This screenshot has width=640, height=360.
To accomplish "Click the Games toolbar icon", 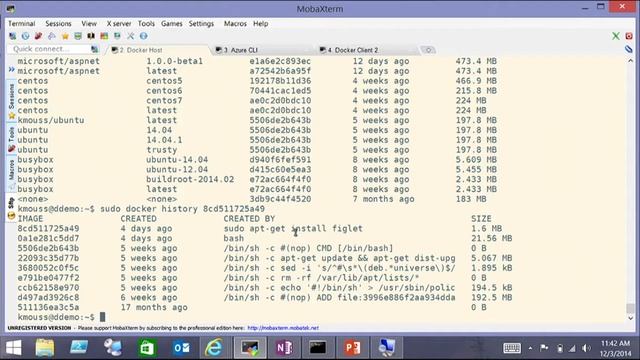I will pos(51,36).
